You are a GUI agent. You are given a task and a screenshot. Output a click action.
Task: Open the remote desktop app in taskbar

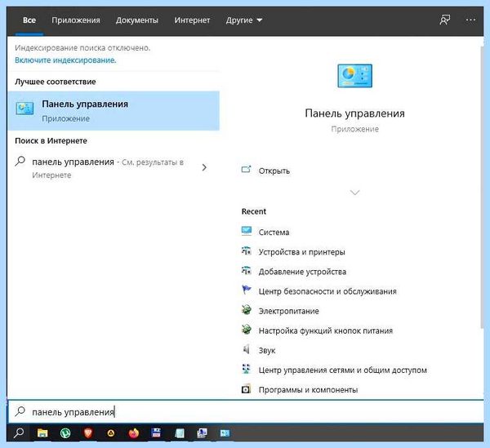point(202,432)
